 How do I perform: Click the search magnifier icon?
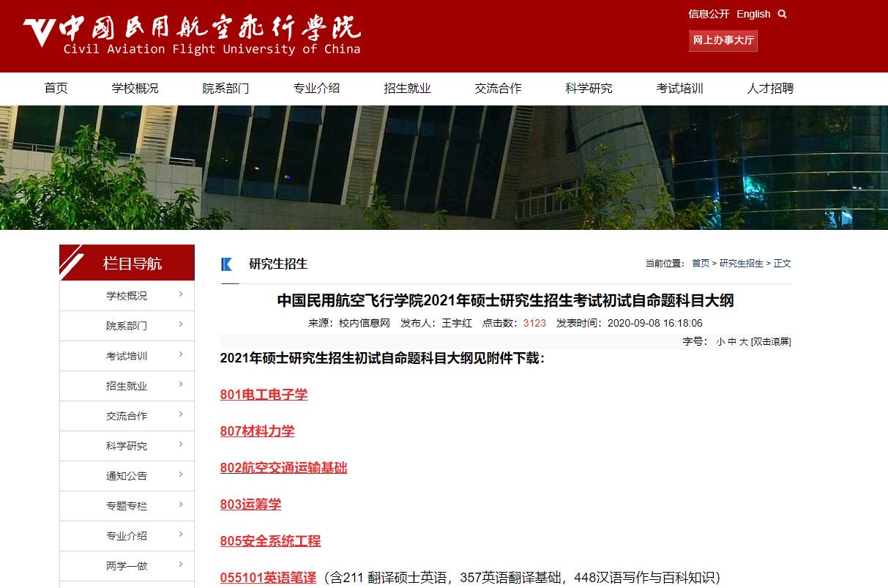point(782,14)
